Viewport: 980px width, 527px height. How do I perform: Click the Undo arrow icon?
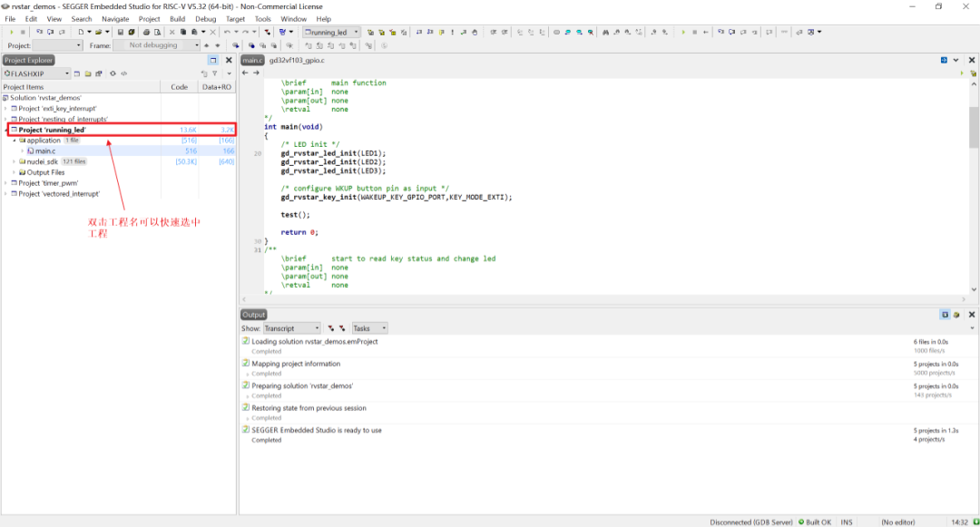227,32
